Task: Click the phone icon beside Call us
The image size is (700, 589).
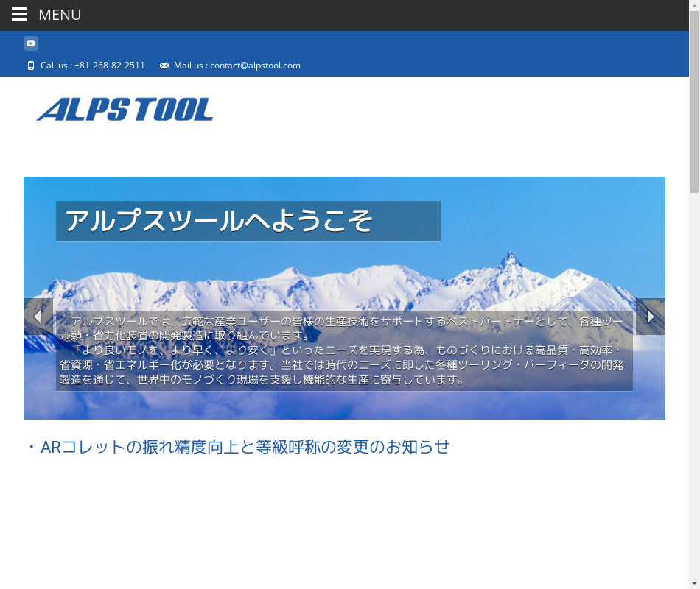Action: point(31,66)
